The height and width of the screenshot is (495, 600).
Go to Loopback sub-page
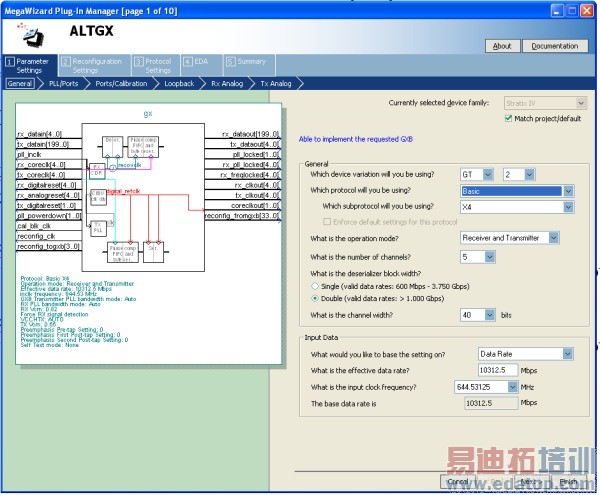[x=179, y=84]
